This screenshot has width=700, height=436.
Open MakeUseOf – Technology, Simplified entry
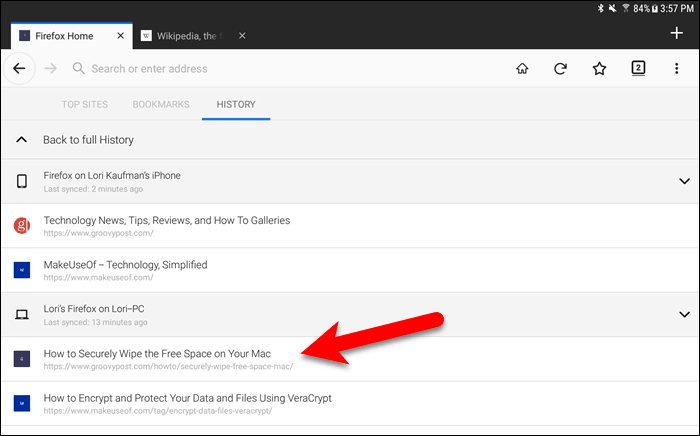tap(350, 270)
